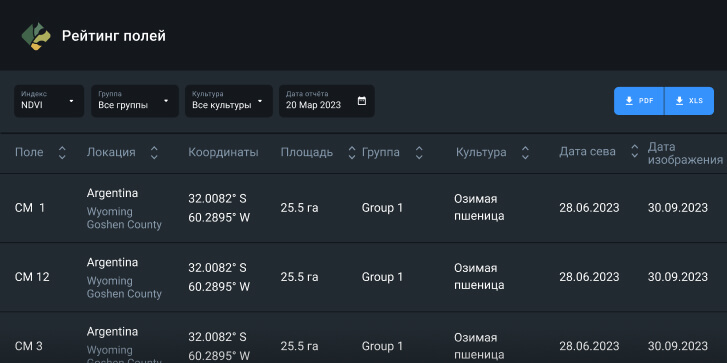Sort by Локация using its sort arrows

(154, 153)
